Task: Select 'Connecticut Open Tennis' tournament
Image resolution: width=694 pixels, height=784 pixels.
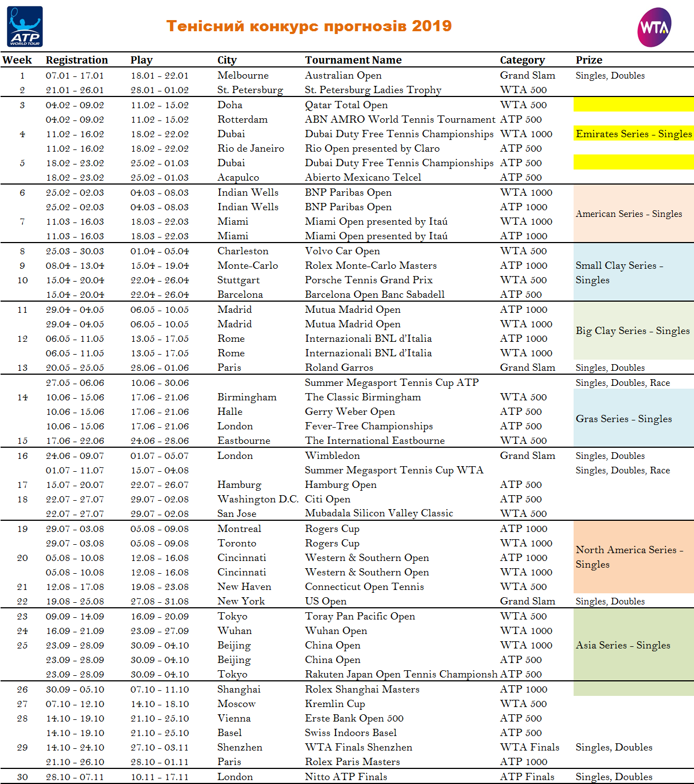Action: [x=365, y=587]
